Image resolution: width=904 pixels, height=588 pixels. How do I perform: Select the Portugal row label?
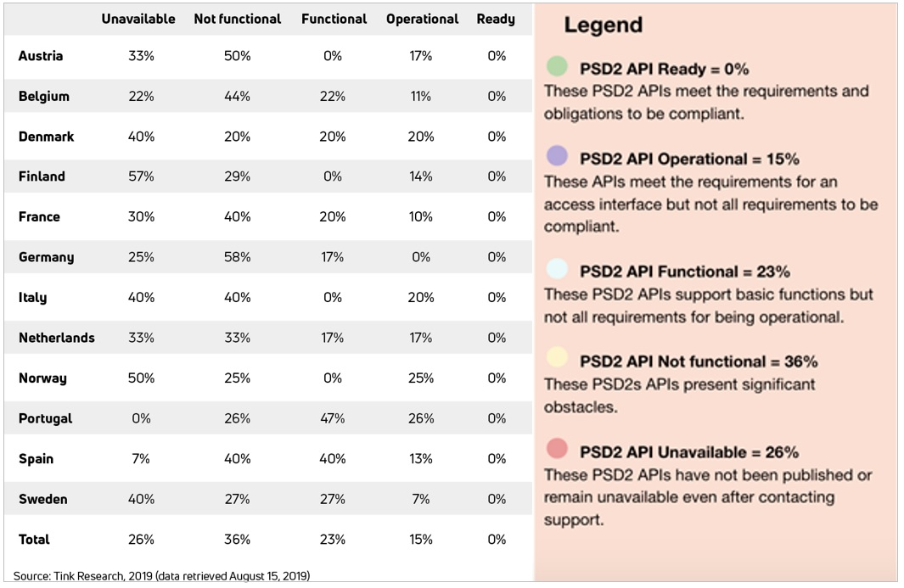(x=46, y=418)
